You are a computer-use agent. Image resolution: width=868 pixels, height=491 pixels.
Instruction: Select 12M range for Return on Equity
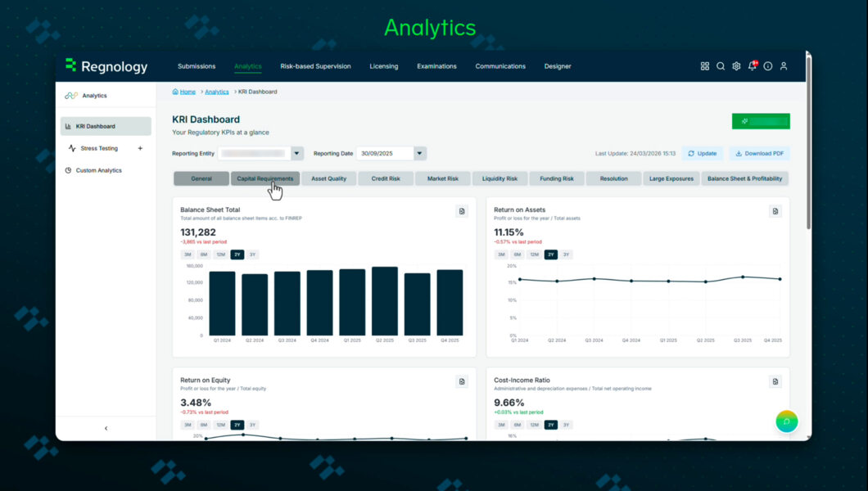coord(220,425)
